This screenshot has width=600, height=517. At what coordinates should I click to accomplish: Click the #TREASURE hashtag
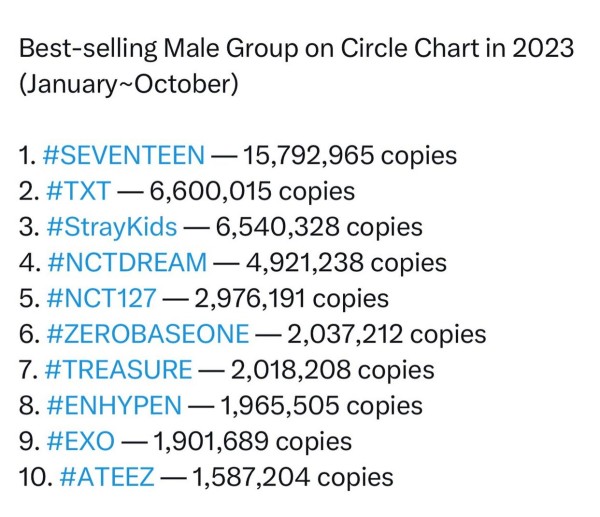120,370
